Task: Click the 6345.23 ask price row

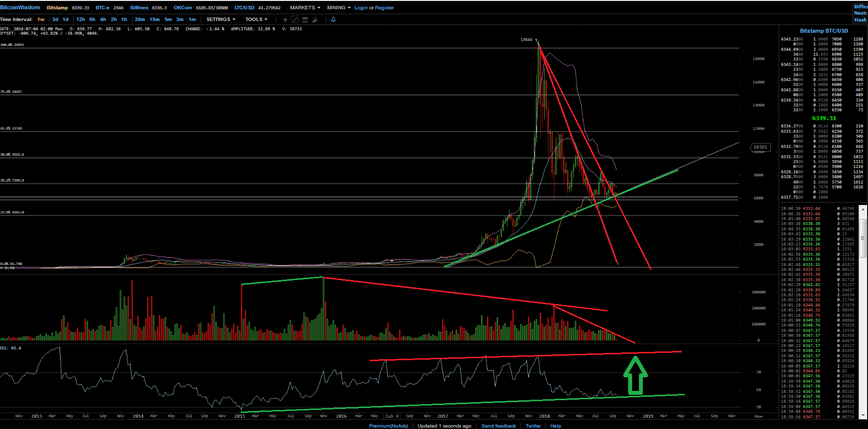Action: coord(822,39)
